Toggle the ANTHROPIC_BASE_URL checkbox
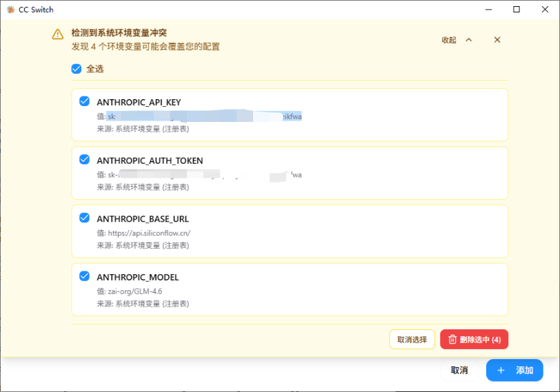Viewport: 560px width, 392px height. (x=84, y=218)
